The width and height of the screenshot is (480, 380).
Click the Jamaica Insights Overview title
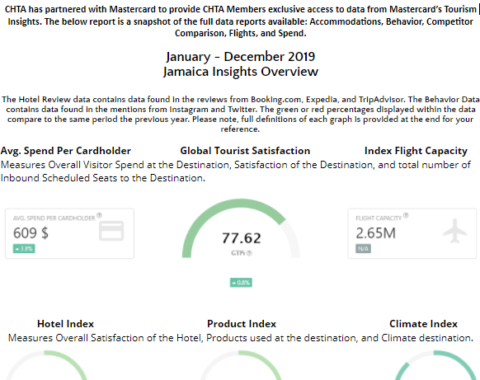[241, 72]
